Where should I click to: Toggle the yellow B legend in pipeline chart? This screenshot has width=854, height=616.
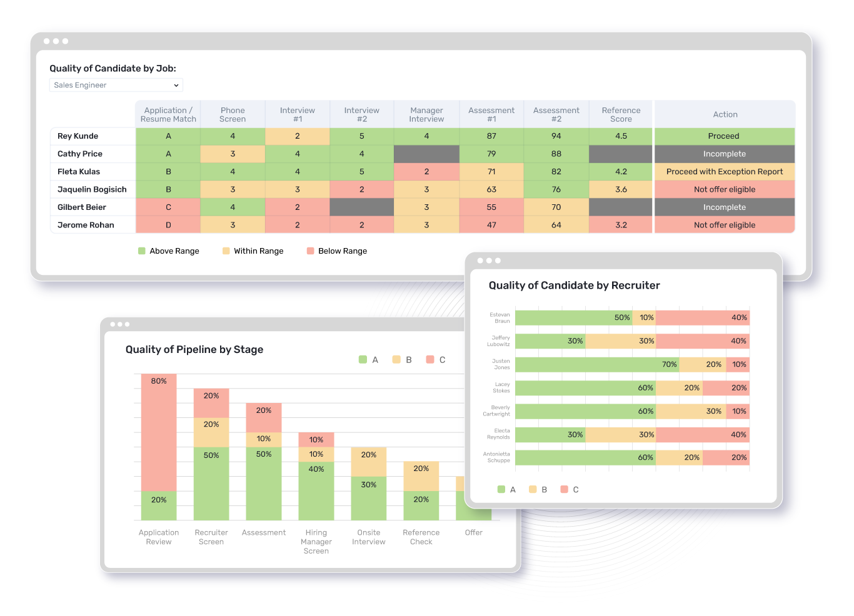pos(396,359)
